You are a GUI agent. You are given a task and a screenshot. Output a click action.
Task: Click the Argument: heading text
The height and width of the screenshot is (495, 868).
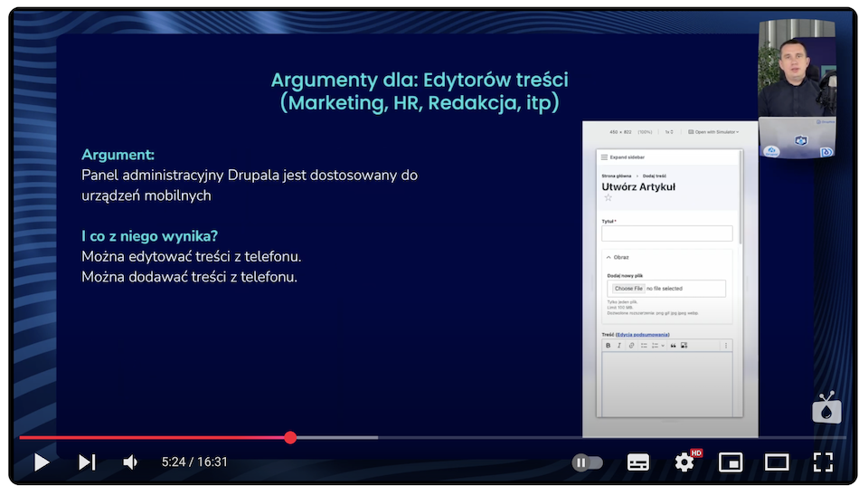[118, 155]
